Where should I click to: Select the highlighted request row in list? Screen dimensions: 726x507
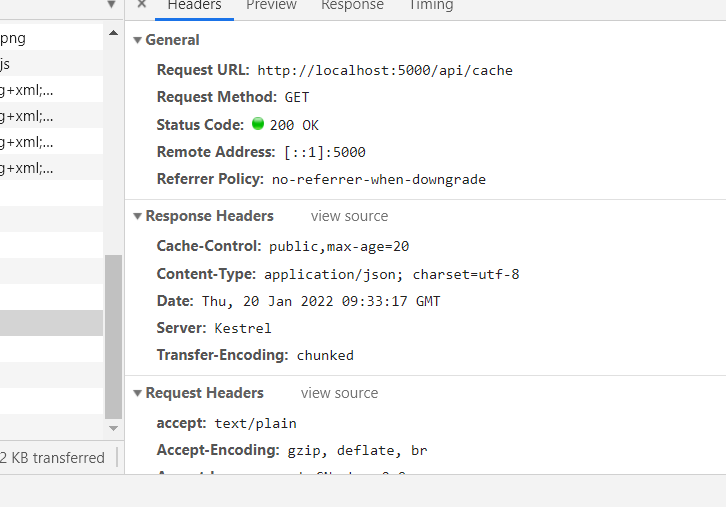[x=51, y=323]
